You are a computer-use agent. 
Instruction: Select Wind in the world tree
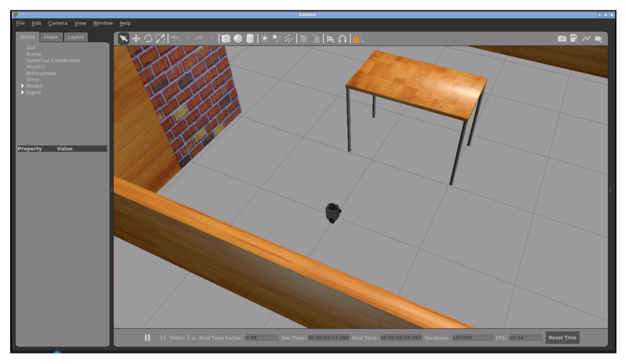point(33,80)
